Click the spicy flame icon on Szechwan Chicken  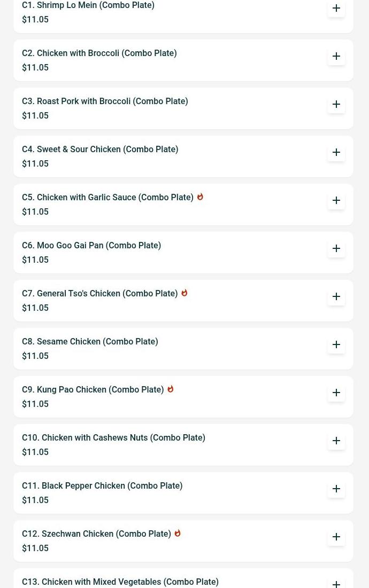tap(178, 533)
